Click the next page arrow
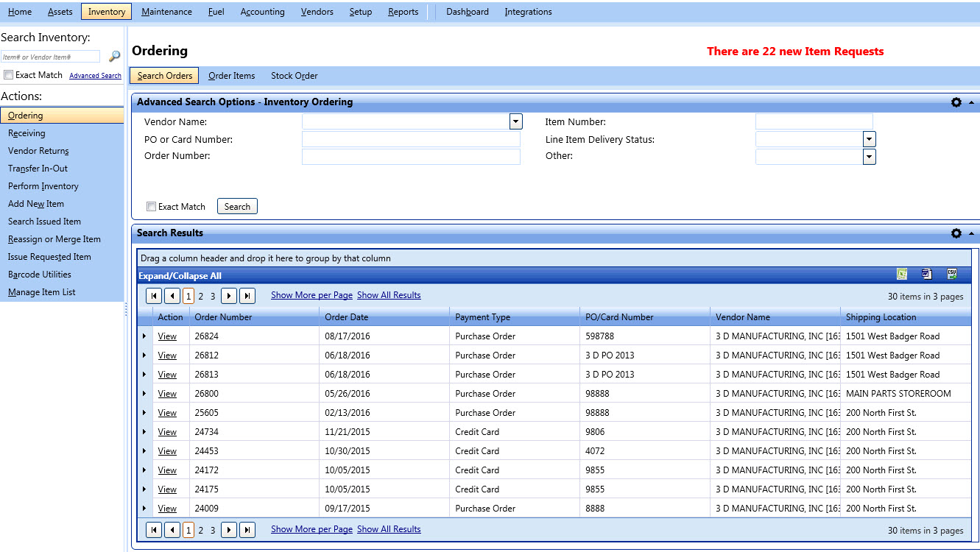980x552 pixels. coord(230,295)
